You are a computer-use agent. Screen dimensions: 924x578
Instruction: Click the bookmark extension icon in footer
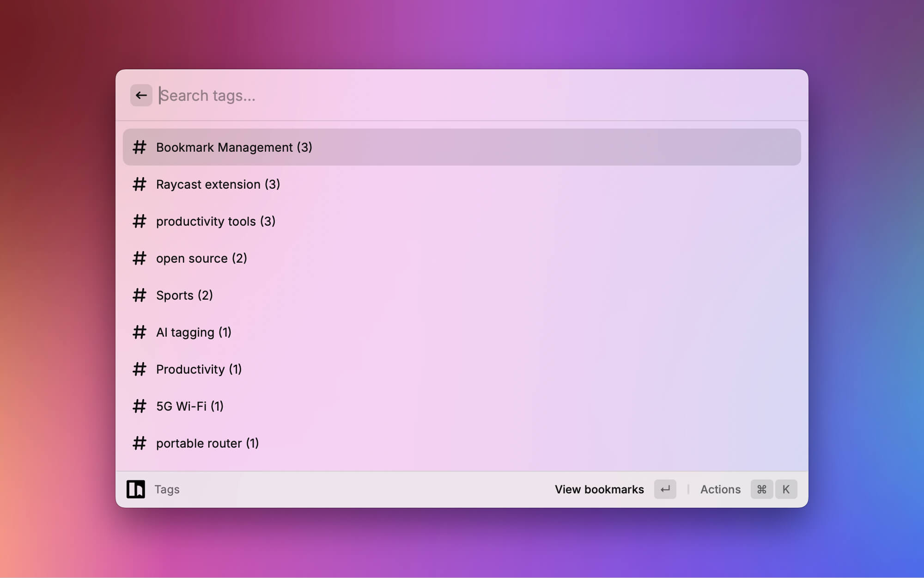point(136,489)
